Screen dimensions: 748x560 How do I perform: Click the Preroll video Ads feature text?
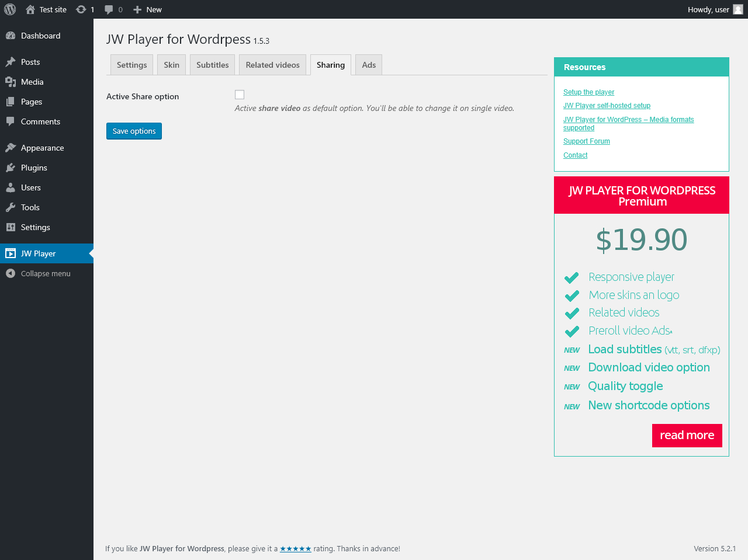(631, 331)
